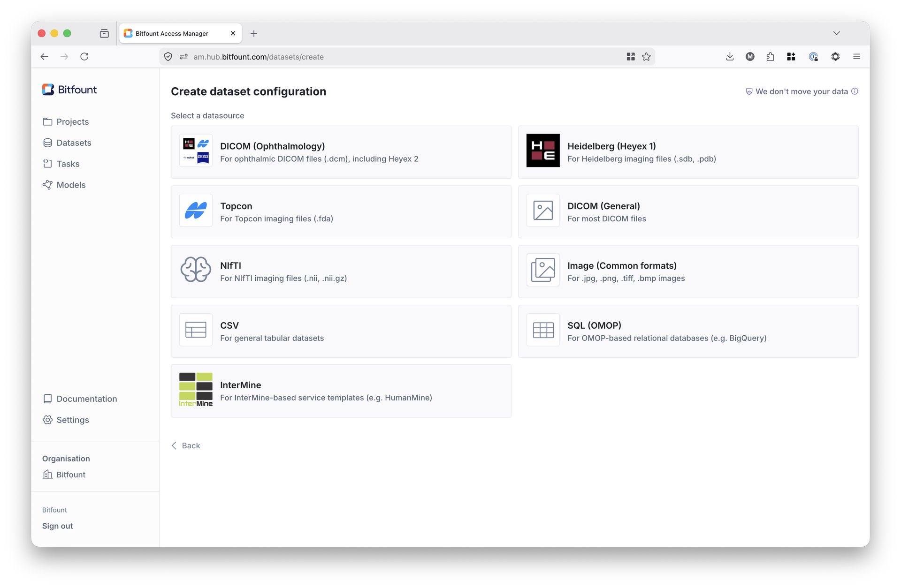Viewport: 901px width, 588px height.
Task: Bookmark page with the star icon
Action: [x=646, y=57]
